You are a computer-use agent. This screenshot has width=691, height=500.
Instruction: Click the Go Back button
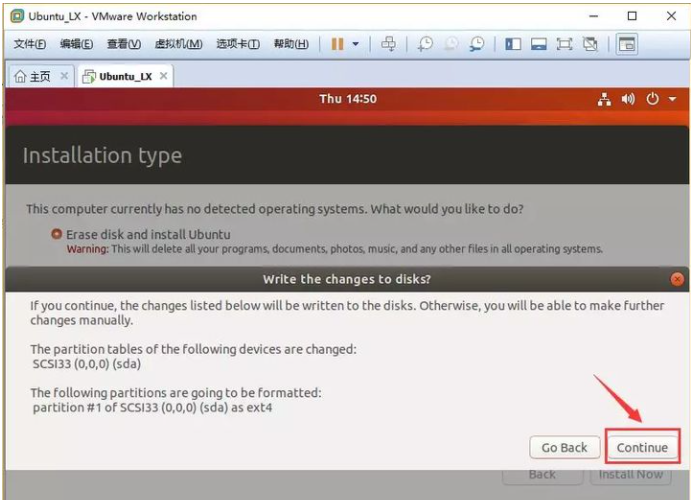point(565,447)
